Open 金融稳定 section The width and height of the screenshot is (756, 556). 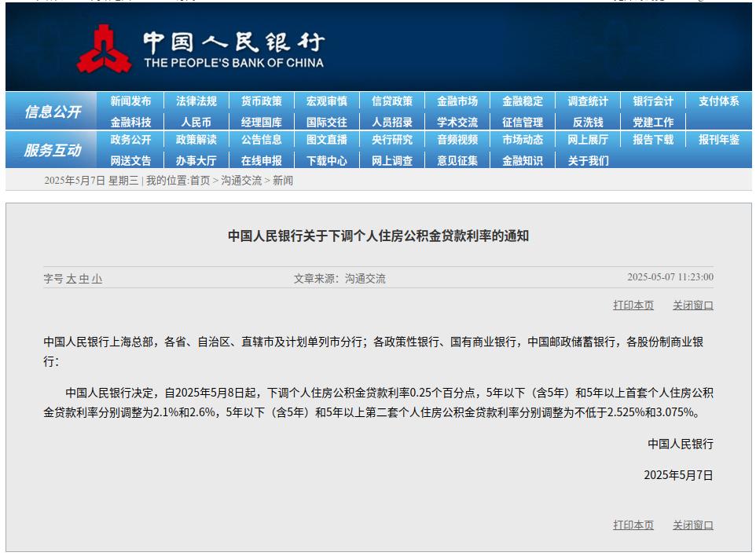523,101
